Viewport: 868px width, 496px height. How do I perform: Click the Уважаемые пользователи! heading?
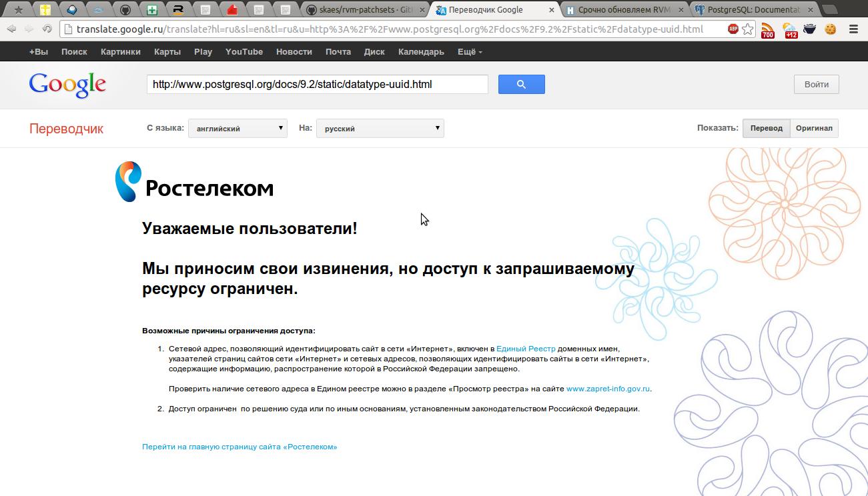pos(250,228)
